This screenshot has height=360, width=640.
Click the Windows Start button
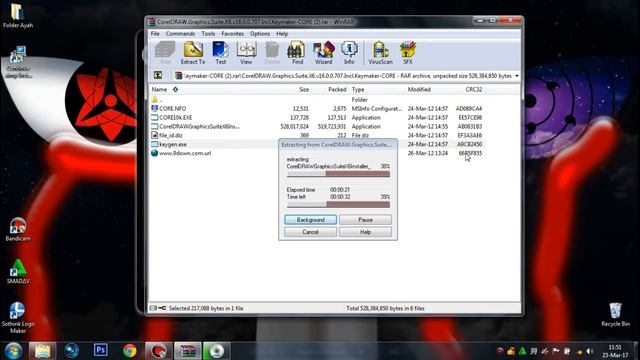click(x=13, y=351)
